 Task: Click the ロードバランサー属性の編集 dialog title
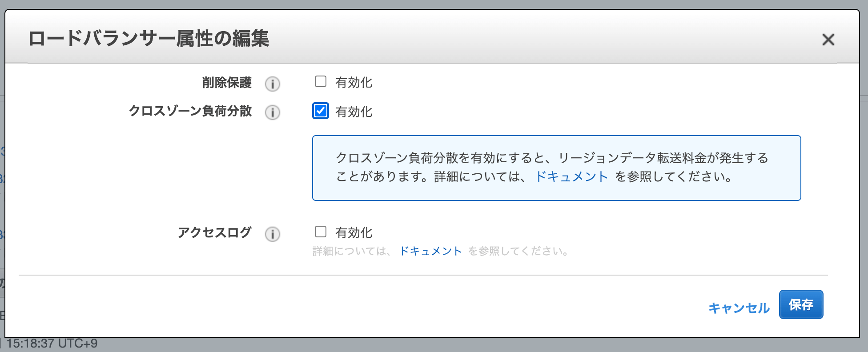[149, 38]
